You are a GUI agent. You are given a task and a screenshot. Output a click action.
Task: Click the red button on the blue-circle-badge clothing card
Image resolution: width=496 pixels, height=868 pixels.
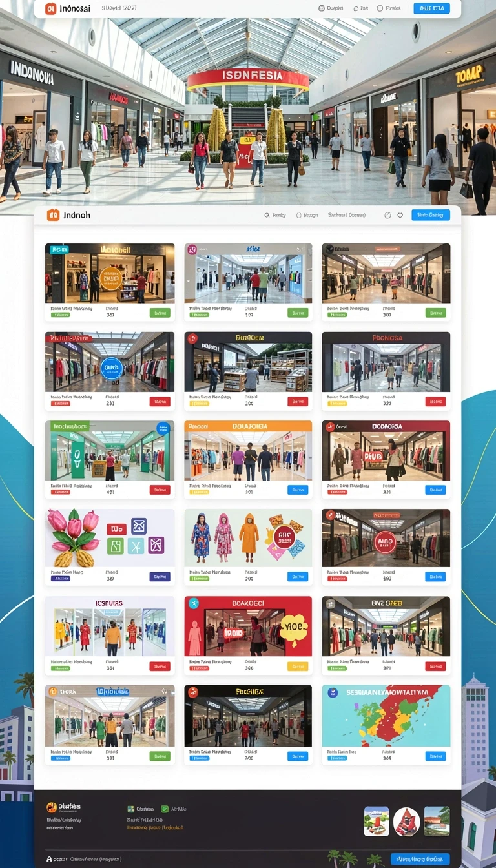[160, 402]
